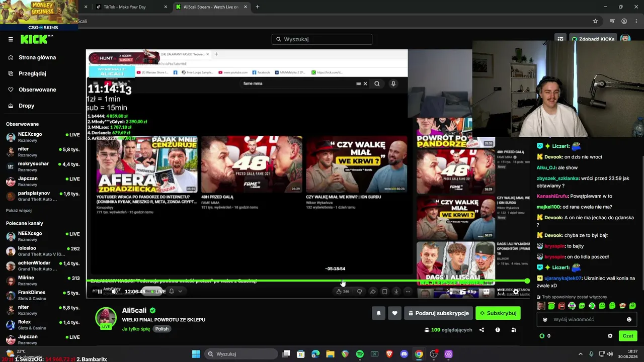Click Podaruj subskrypcje button
Screen dimensions: 644x362
point(438,313)
